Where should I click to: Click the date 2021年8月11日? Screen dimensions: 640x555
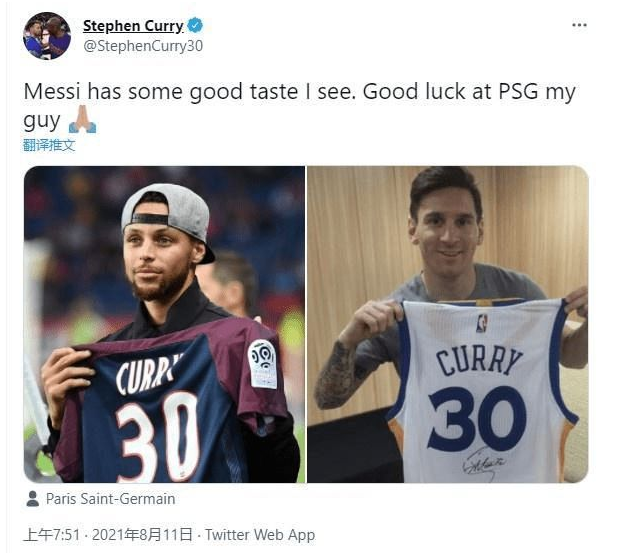tap(142, 535)
